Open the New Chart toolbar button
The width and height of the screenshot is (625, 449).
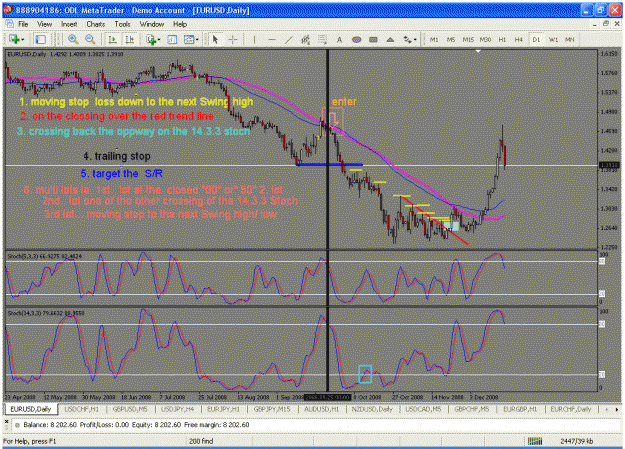[14, 39]
